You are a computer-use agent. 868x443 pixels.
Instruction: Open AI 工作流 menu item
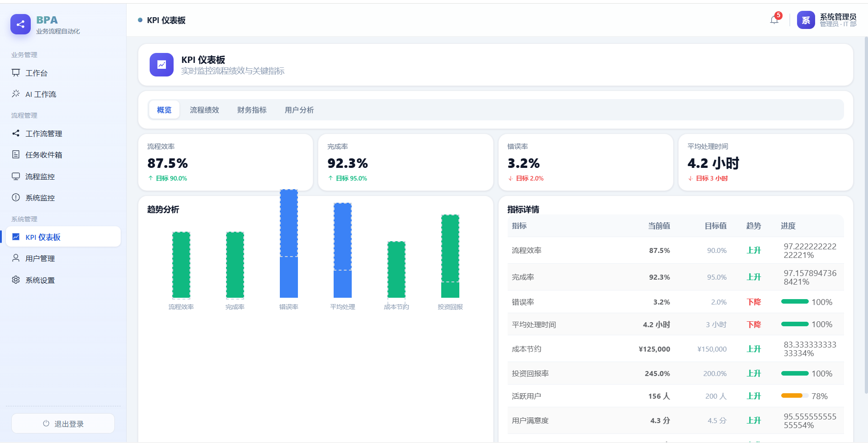(x=63, y=94)
